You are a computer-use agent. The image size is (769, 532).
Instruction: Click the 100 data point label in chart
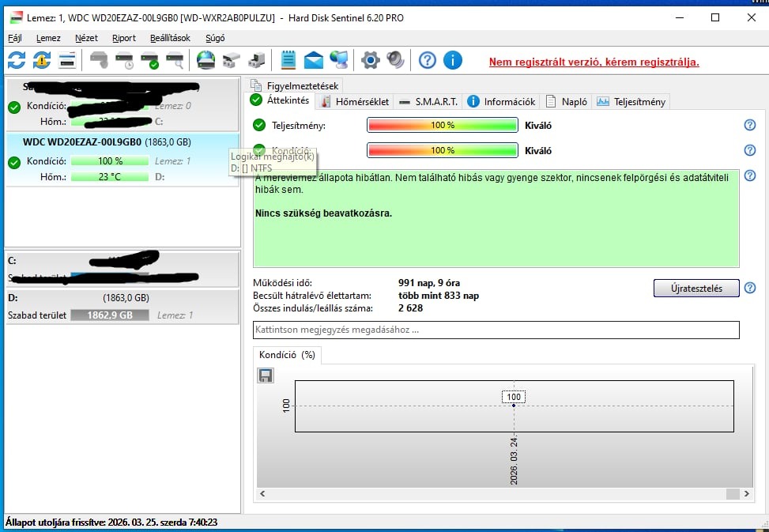[514, 397]
